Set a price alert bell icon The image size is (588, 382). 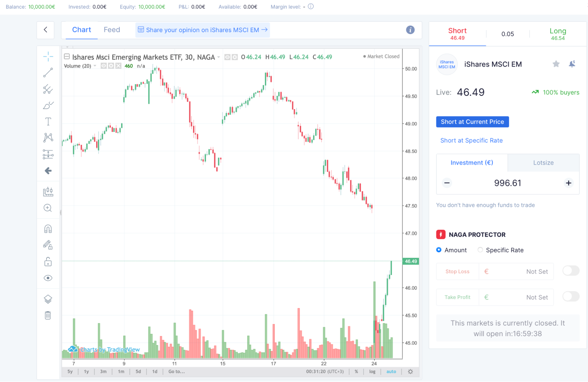coord(572,64)
